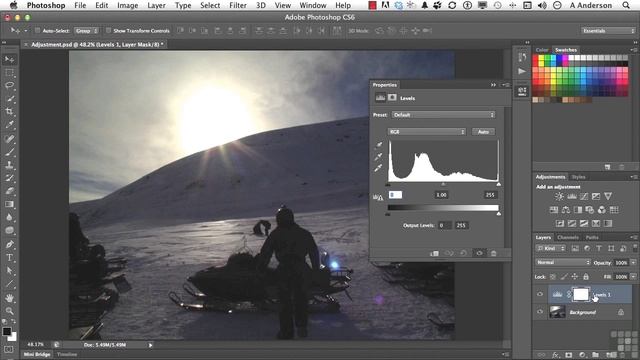Open the RGB channel dropdown
640x360 pixels.
[x=427, y=132]
